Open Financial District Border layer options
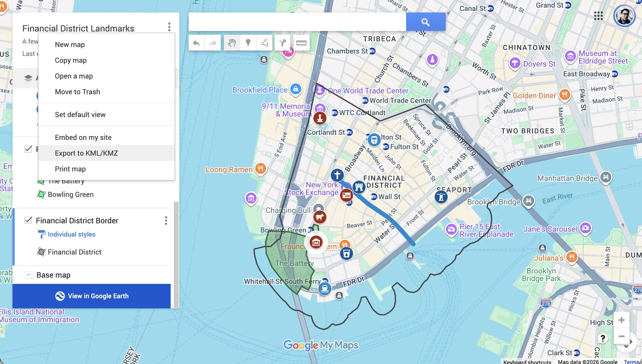Viewport: 642px width, 364px height. point(166,221)
